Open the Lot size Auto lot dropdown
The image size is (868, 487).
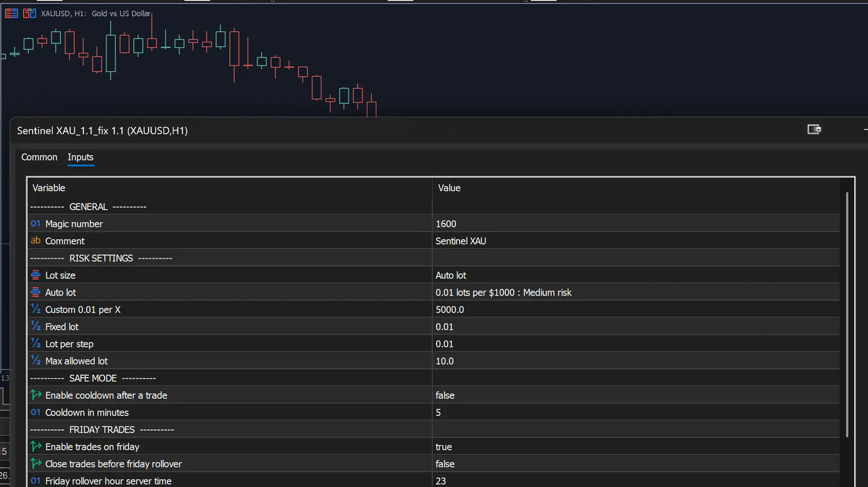tap(636, 275)
